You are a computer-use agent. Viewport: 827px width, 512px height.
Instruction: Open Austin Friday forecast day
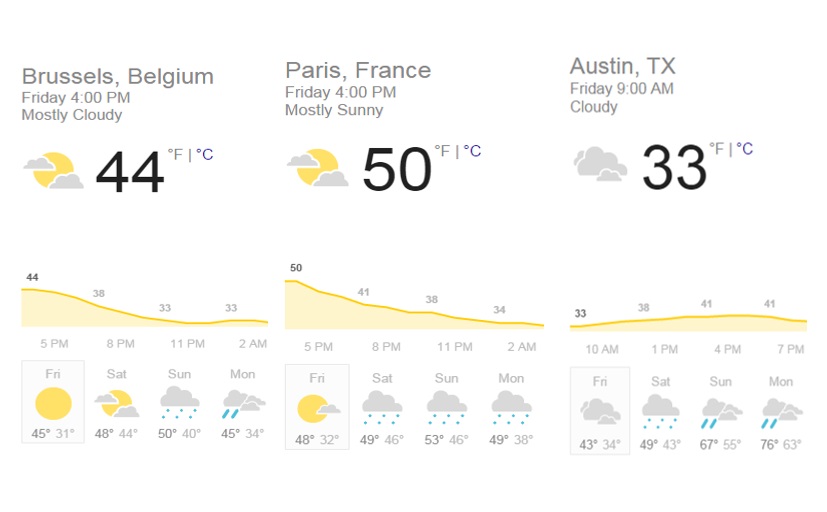(600, 410)
